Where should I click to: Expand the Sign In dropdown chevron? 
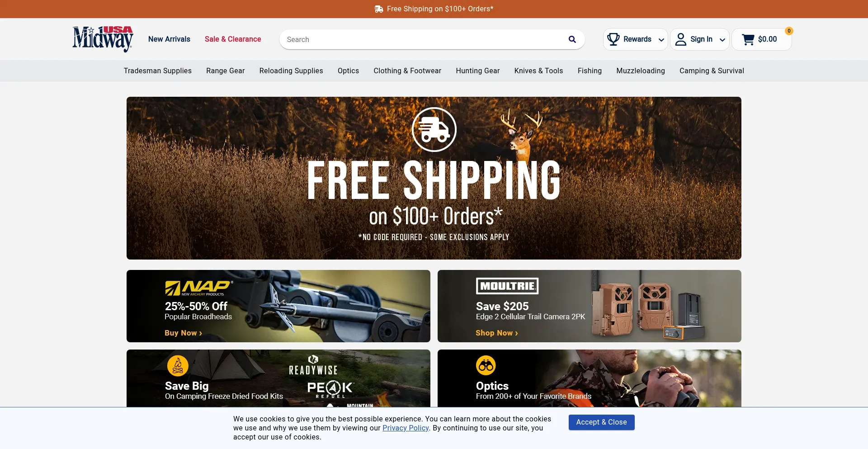point(722,40)
